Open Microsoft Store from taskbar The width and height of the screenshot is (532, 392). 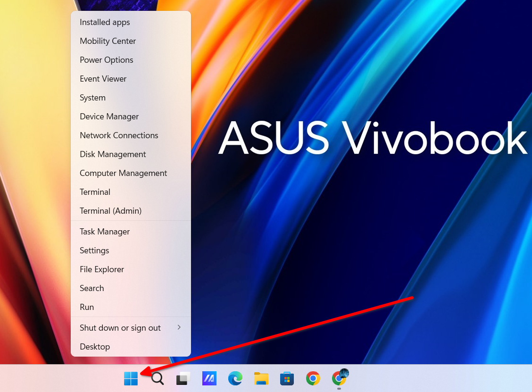tap(287, 378)
